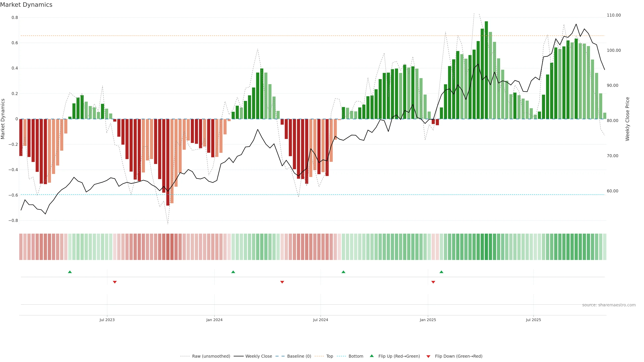Click the source: sharemaestro.com text
This screenshot has width=644, height=362.
click(609, 305)
